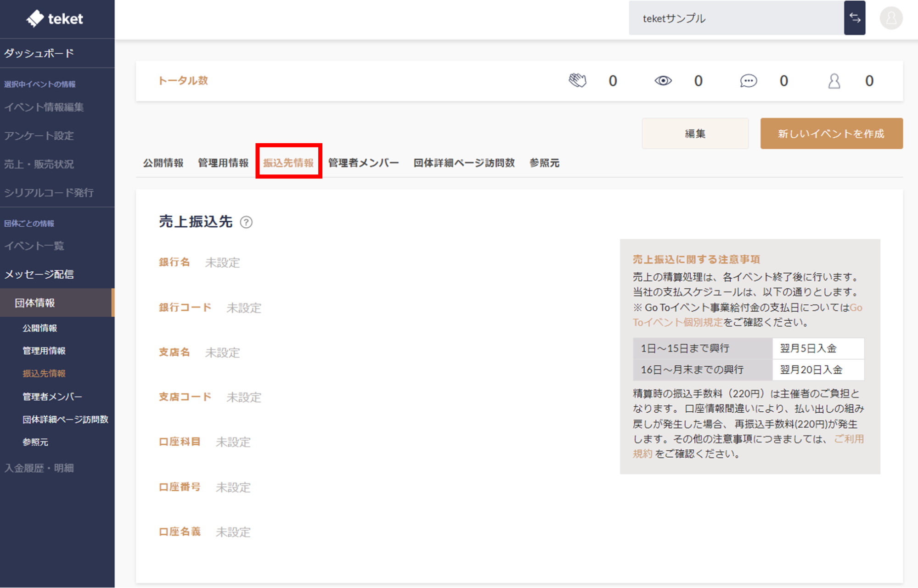Click the help question mark beside 売上振込先
Image resolution: width=918 pixels, height=588 pixels.
pos(246,222)
